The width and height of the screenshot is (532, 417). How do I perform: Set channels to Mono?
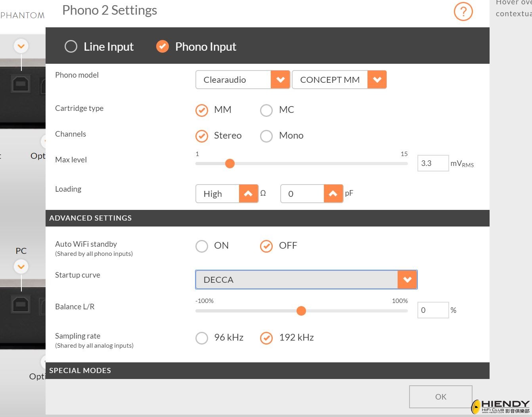266,136
